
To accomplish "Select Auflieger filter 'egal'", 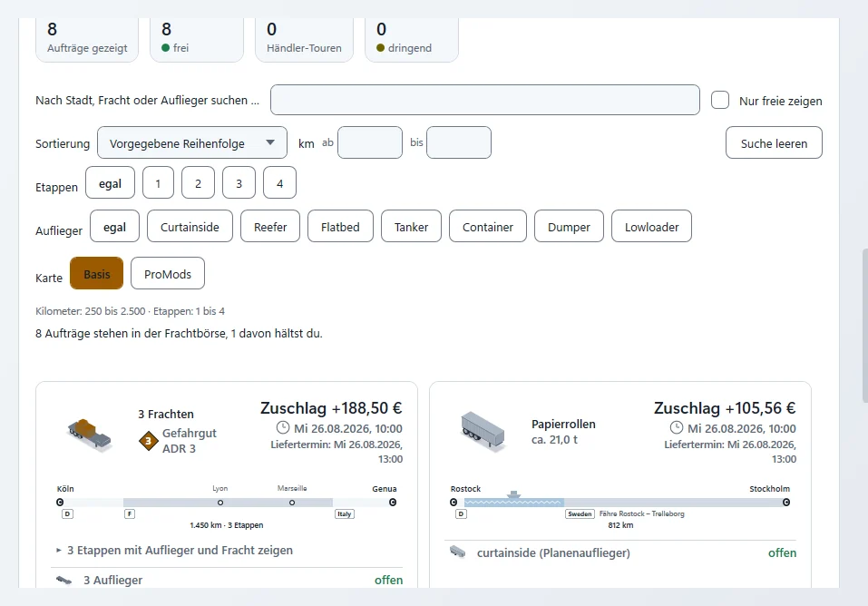I will (x=114, y=226).
